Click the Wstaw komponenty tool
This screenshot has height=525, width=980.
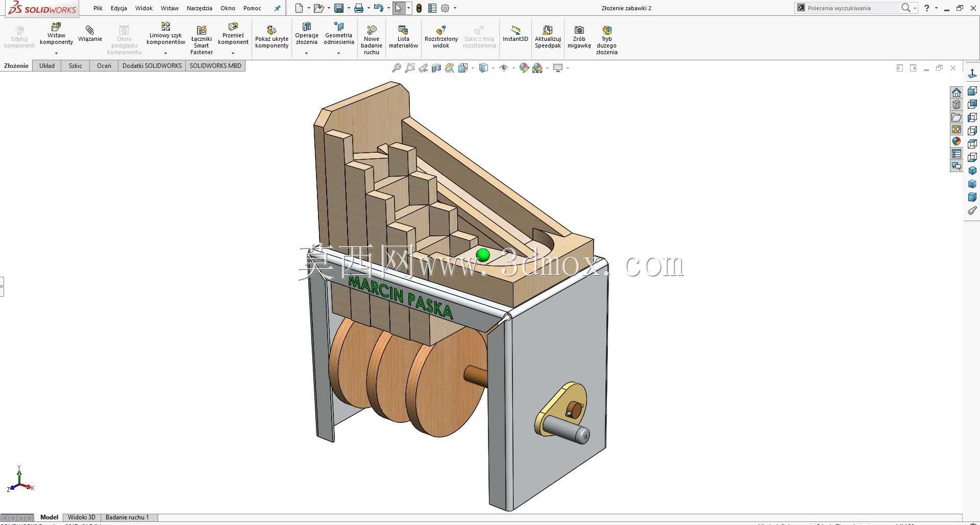click(56, 34)
